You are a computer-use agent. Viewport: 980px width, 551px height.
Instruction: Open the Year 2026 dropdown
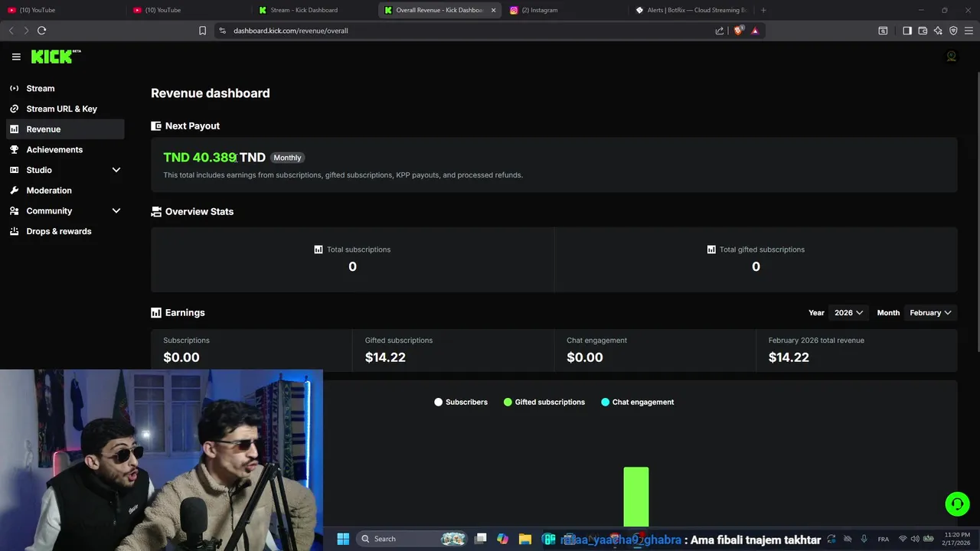click(848, 312)
